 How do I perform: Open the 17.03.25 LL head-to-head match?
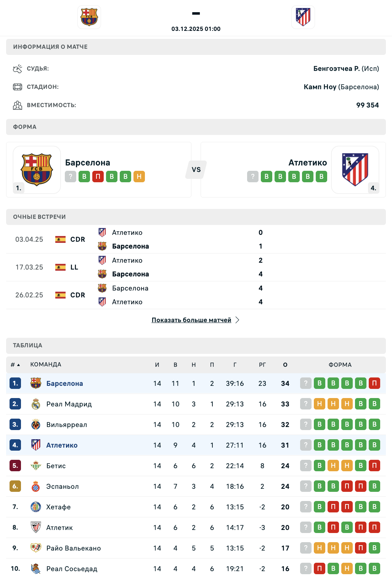point(153,267)
